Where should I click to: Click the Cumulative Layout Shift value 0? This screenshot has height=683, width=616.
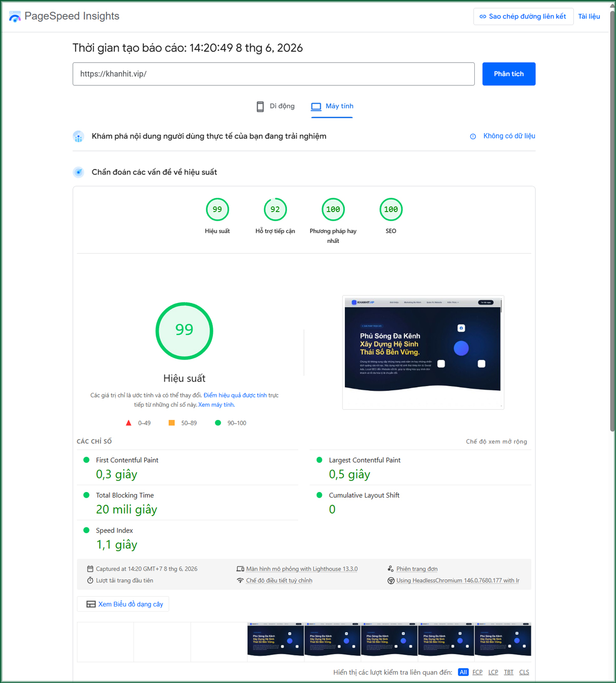tap(332, 509)
